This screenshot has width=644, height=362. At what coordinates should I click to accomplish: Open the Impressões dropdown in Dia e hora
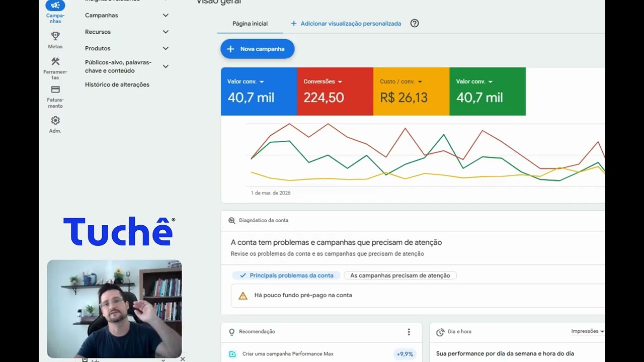(588, 331)
